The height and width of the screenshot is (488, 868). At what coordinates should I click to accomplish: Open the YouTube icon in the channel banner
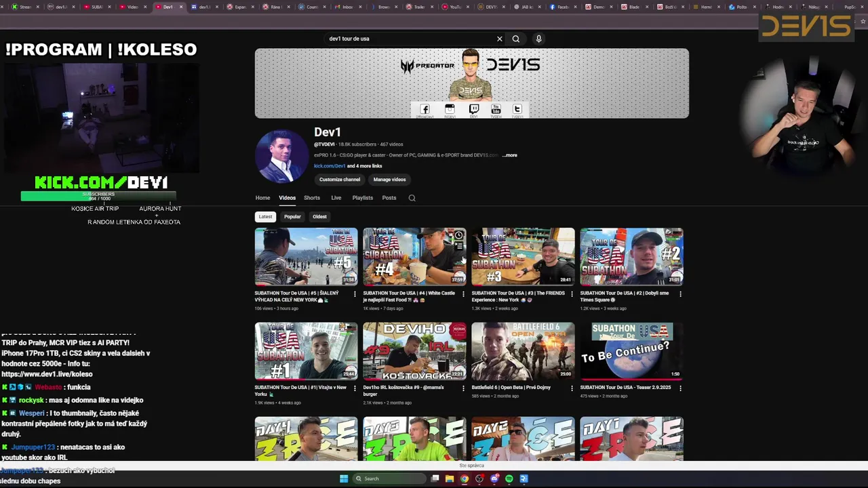(x=496, y=109)
